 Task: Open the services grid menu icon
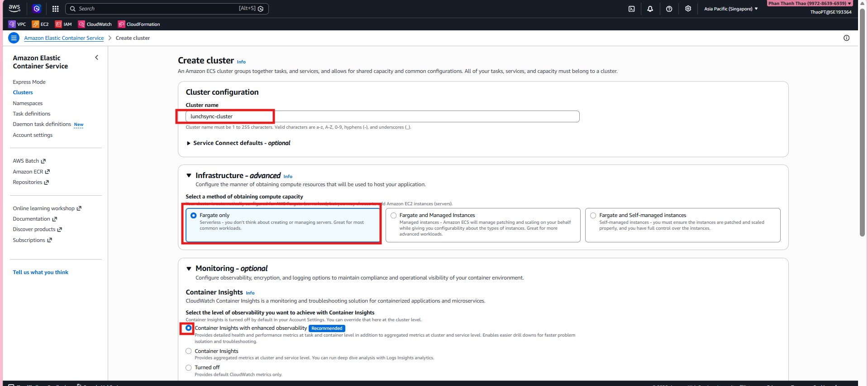pos(55,9)
